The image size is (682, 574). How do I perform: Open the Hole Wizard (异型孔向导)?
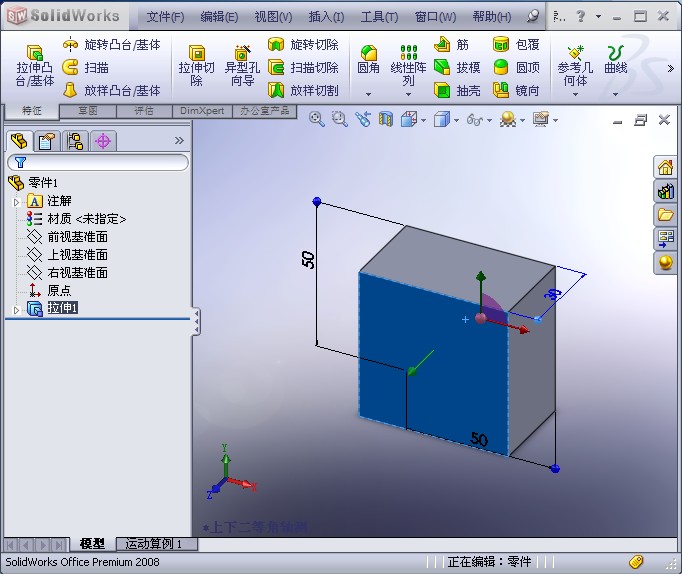[242, 65]
